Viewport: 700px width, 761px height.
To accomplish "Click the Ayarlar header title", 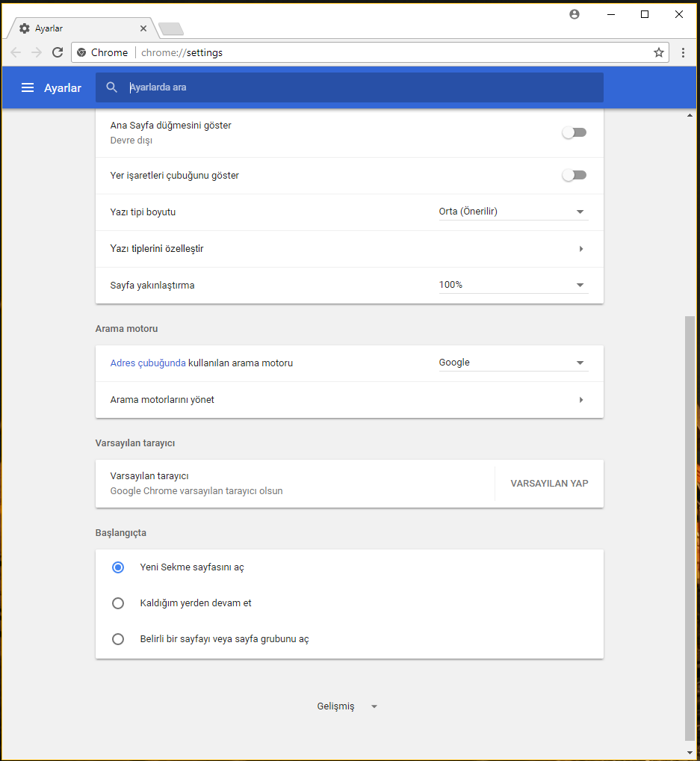I will (63, 88).
